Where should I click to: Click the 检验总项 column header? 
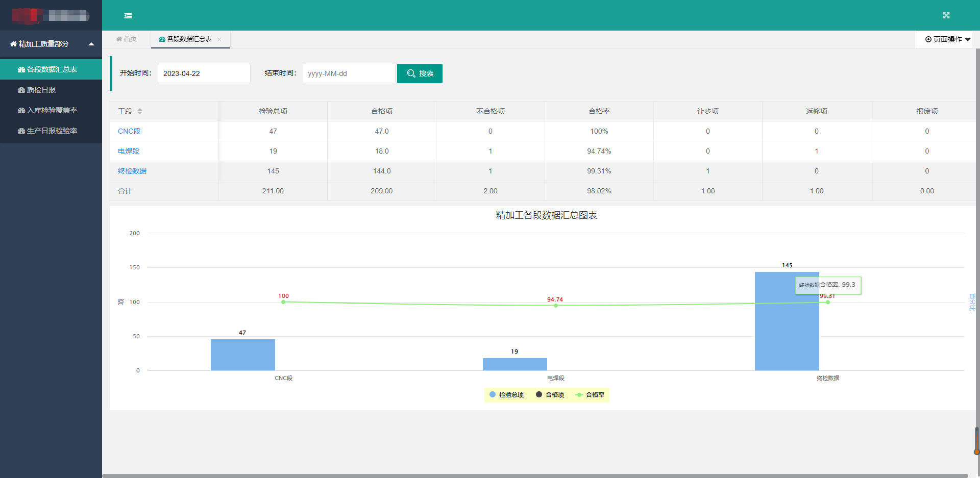coord(273,111)
